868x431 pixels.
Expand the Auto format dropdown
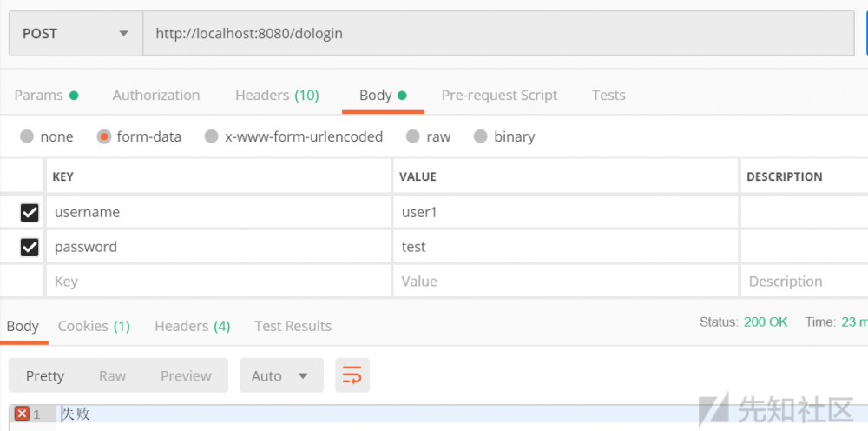pos(280,375)
